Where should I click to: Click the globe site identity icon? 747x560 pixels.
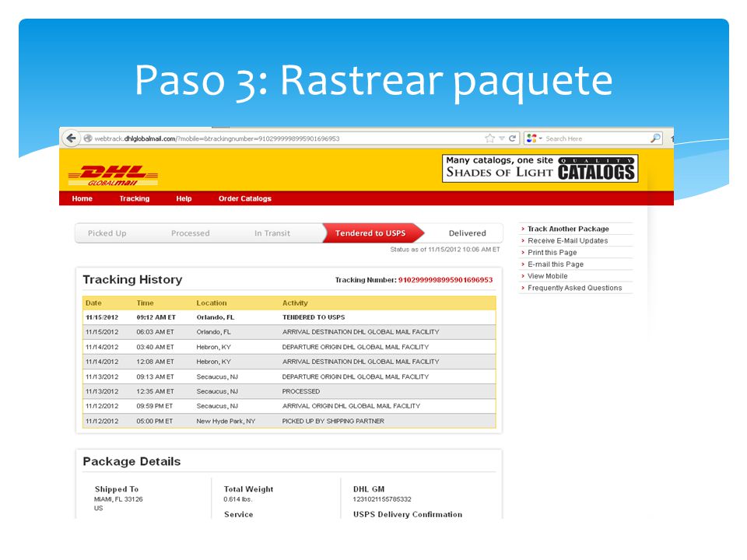pos(88,138)
